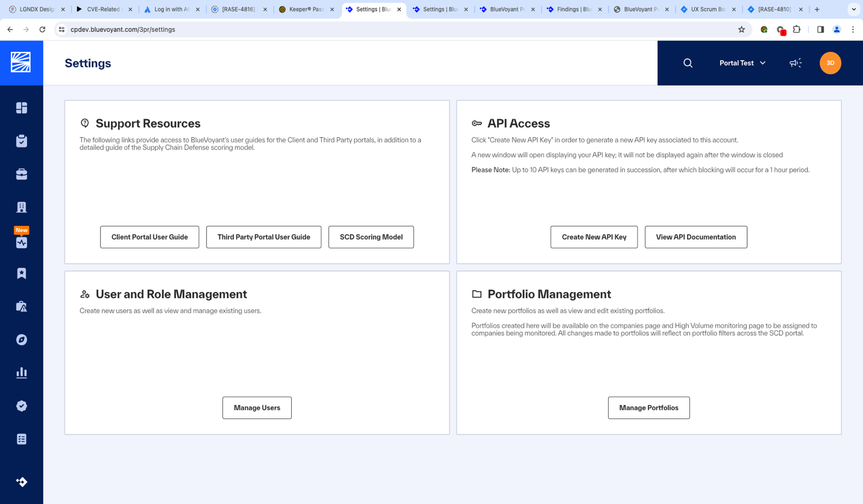Open browser extensions puzzle icon
863x504 pixels.
pyautogui.click(x=797, y=30)
